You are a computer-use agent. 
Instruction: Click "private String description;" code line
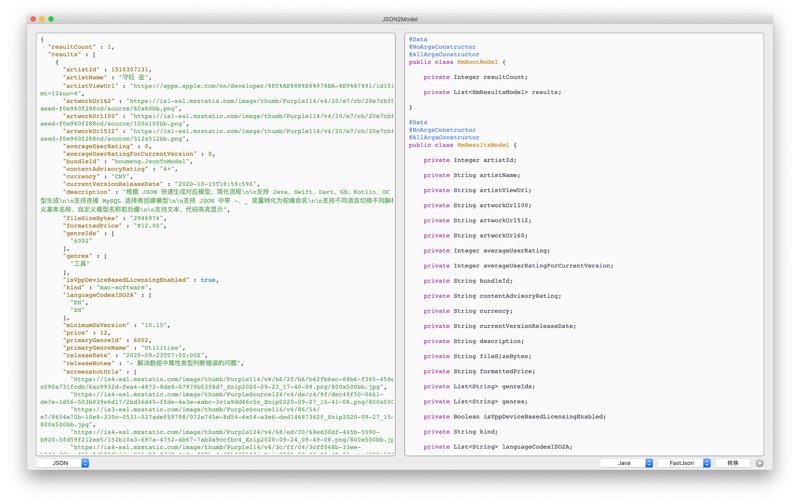click(473, 341)
